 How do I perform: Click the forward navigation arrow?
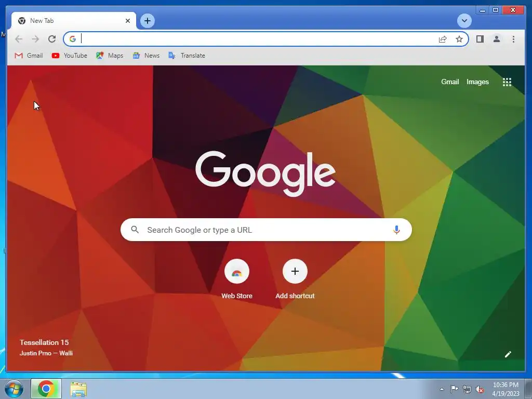pyautogui.click(x=35, y=39)
